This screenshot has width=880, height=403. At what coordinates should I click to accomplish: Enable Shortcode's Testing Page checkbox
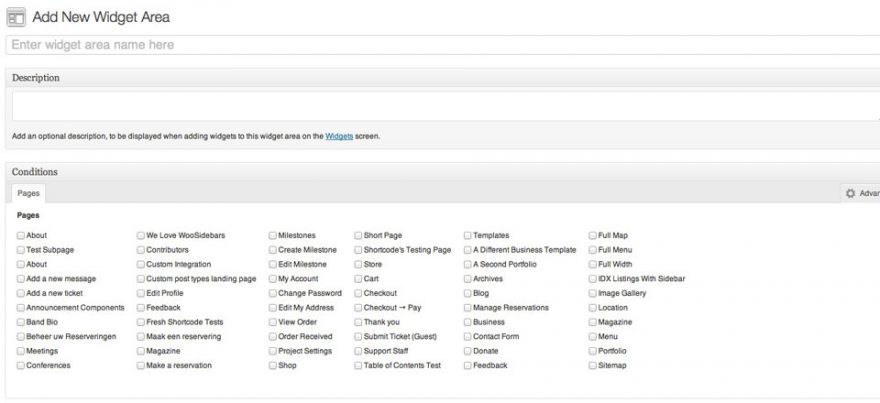[x=358, y=250]
